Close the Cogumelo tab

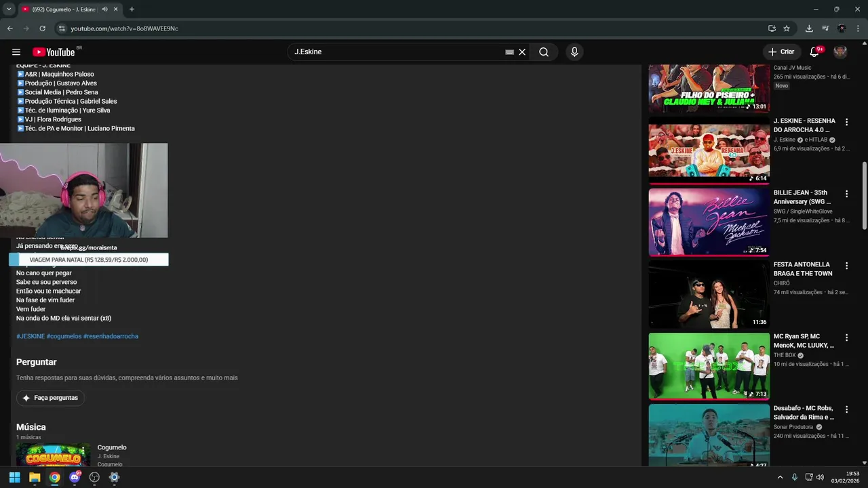pyautogui.click(x=116, y=9)
